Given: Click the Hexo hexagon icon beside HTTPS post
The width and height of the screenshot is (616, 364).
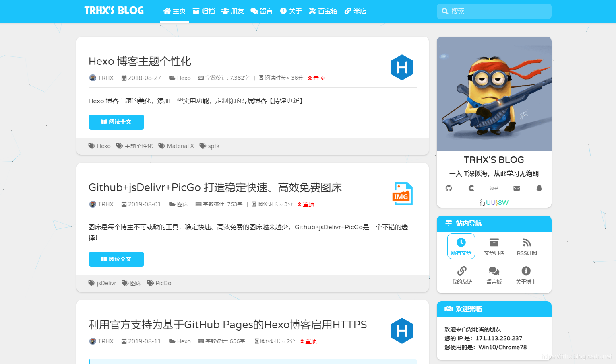Looking at the screenshot, I should pos(402,331).
